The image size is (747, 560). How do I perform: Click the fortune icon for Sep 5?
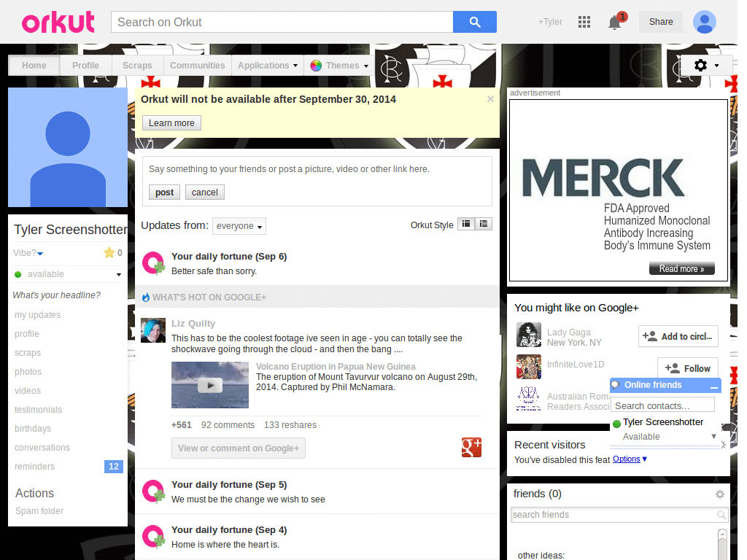click(x=153, y=491)
